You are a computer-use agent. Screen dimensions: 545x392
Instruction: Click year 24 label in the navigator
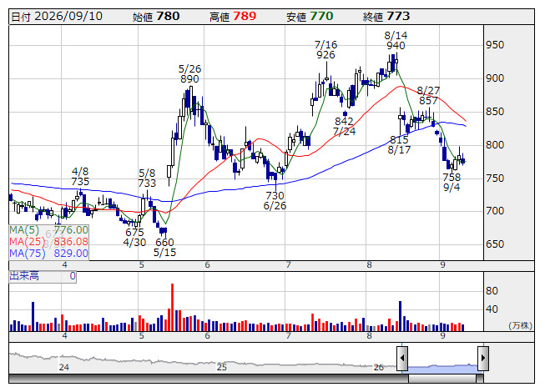64,367
